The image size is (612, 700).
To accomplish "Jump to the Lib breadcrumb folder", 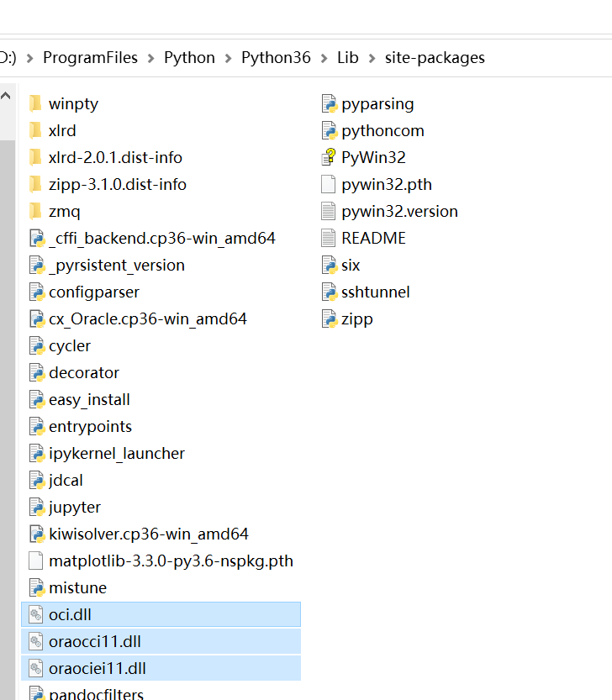I will click(347, 58).
